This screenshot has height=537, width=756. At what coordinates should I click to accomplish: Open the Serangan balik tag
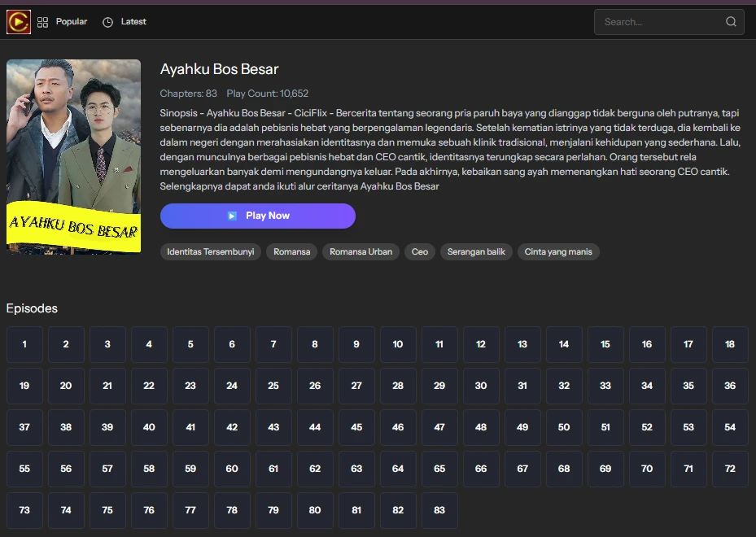click(476, 252)
